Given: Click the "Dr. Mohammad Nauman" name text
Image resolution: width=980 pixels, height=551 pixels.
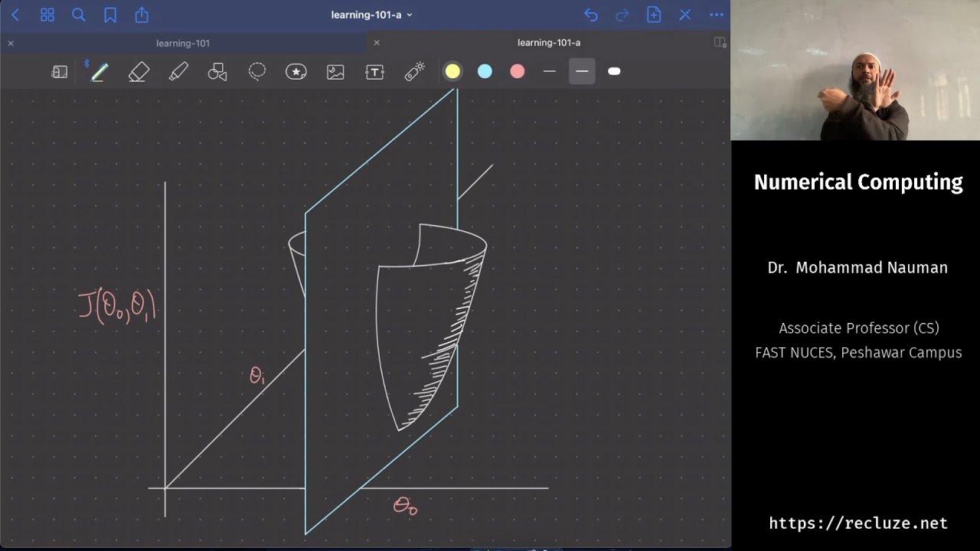Looking at the screenshot, I should tap(857, 268).
